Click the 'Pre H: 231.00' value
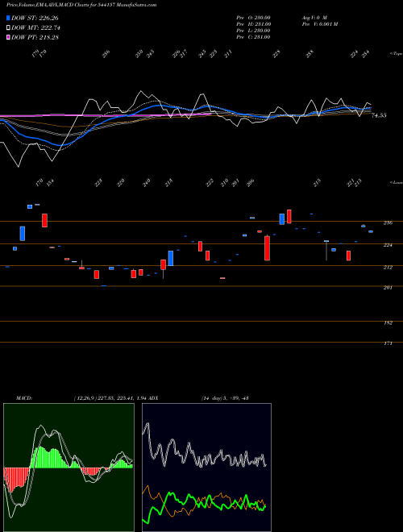Image resolution: width=403 pixels, height=532 pixels. (x=253, y=24)
